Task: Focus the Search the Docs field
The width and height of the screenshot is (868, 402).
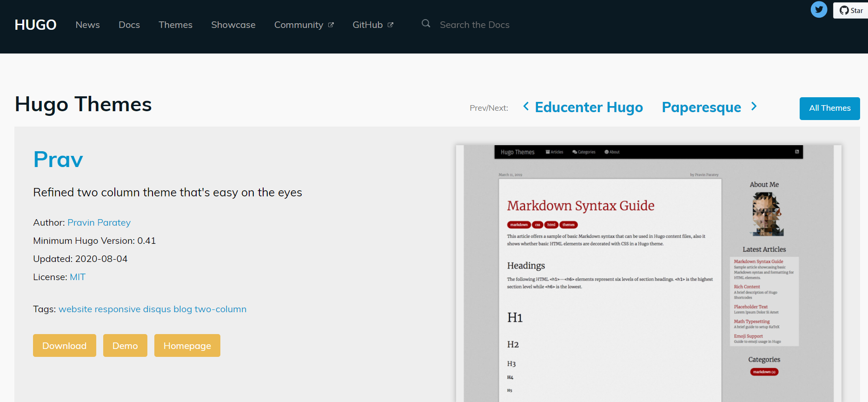Action: coord(475,25)
